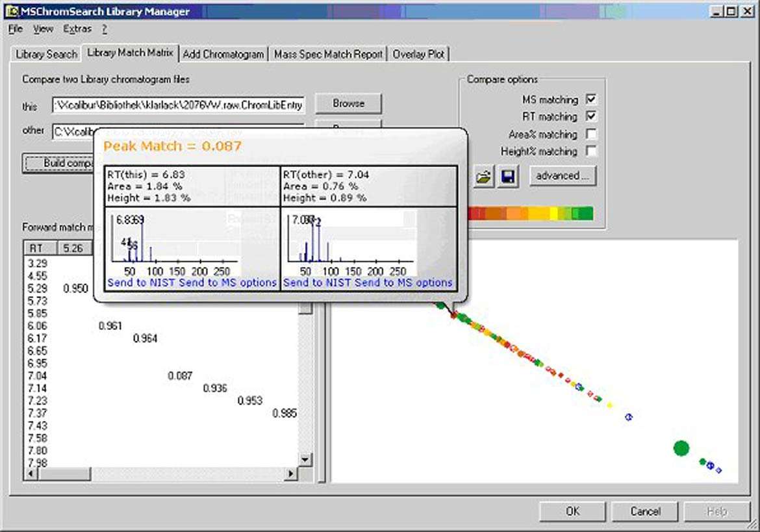This screenshot has width=760, height=532.
Task: Click right Send to NIST link under RT(other)
Action: (x=317, y=283)
